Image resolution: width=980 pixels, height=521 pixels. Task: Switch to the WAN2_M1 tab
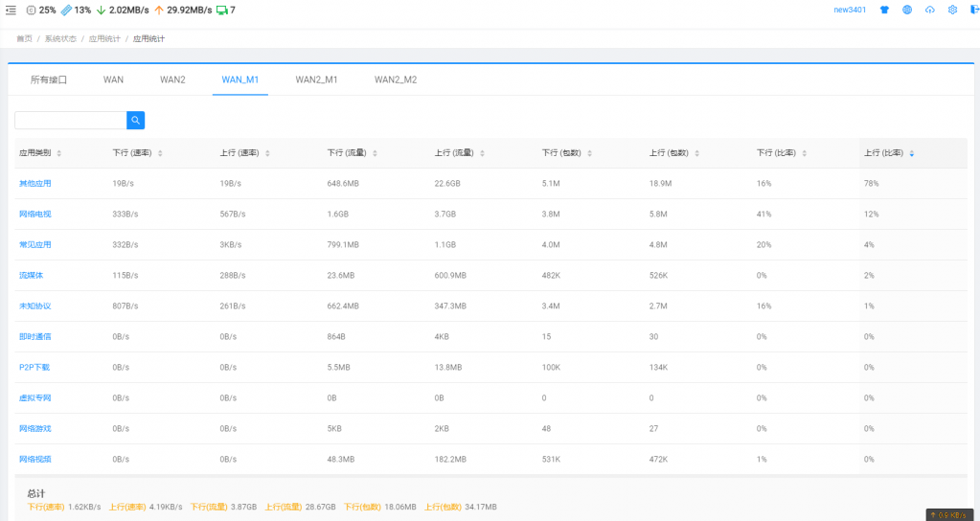coord(316,79)
